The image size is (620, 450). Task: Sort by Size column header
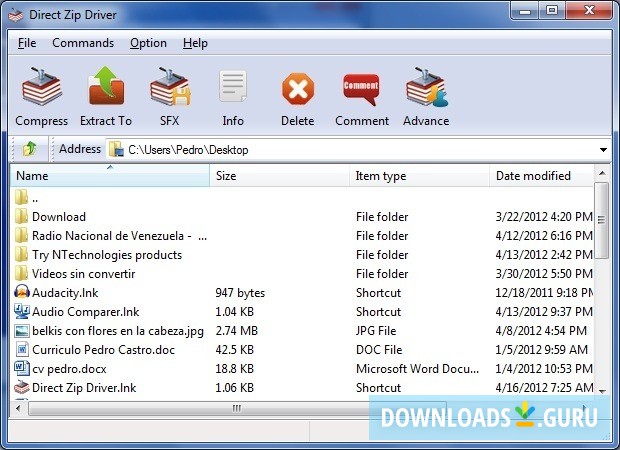click(x=280, y=176)
